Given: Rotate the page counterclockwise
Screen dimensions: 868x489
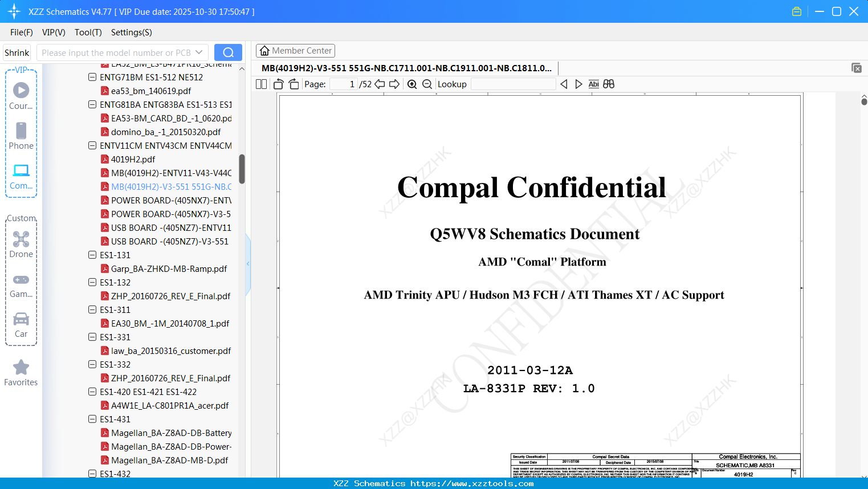Looking at the screenshot, I should point(279,84).
